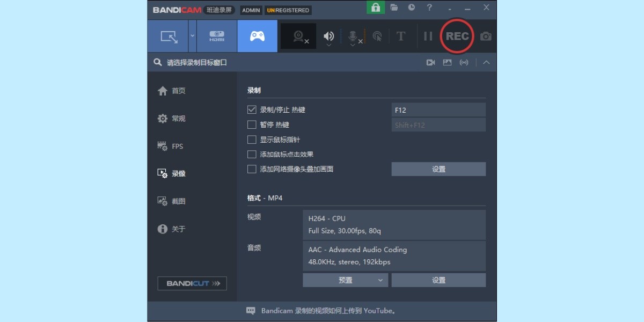Switch to the FPS section
644x322 pixels.
point(179,146)
